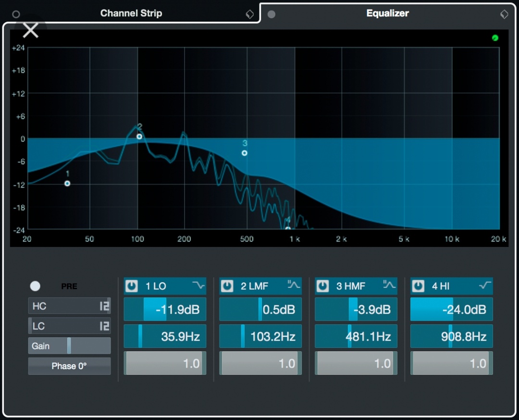Toggle the PRE section bypass circle
This screenshot has height=420, width=519.
35,286
